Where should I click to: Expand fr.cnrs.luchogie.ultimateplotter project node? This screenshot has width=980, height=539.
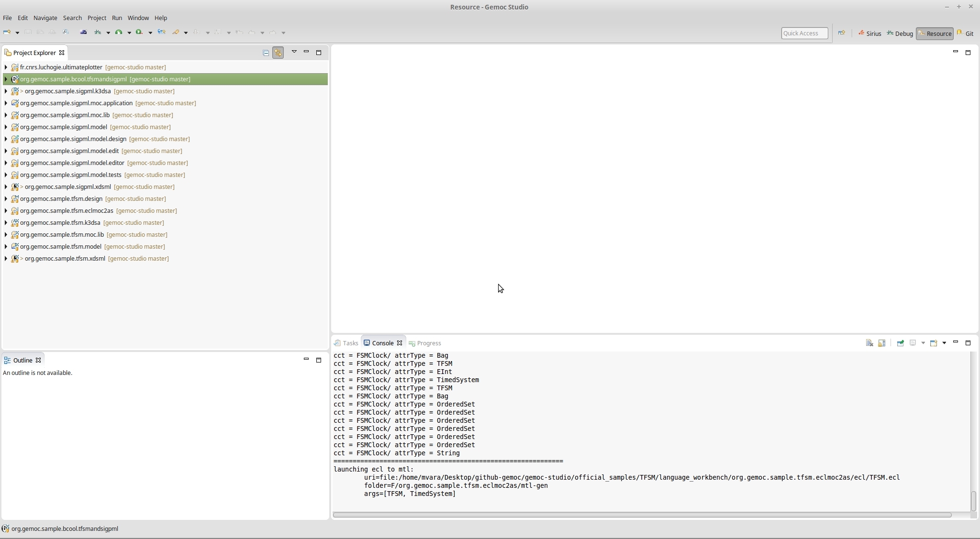coord(6,67)
